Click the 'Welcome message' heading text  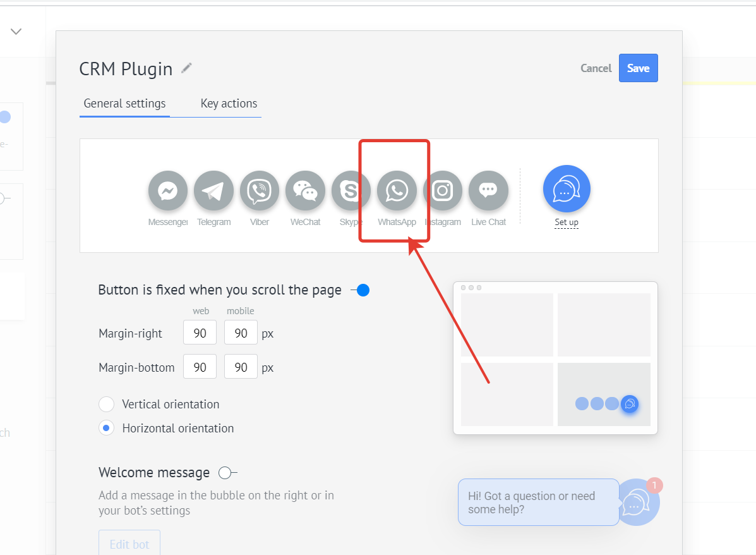point(154,472)
